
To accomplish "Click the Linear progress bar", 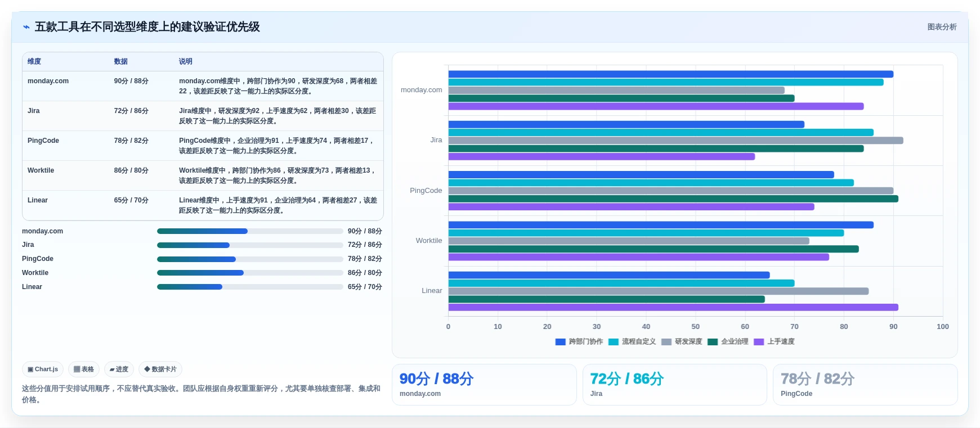I will click(x=250, y=287).
